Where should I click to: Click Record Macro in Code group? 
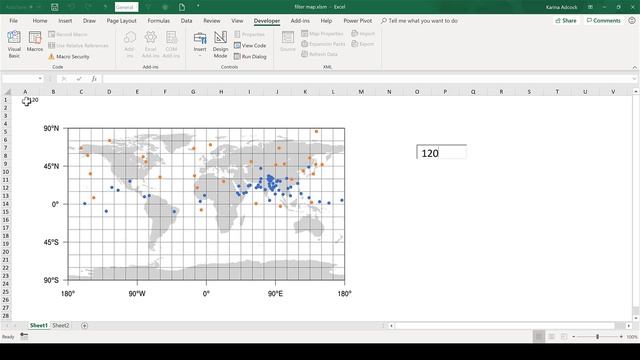tap(68, 34)
